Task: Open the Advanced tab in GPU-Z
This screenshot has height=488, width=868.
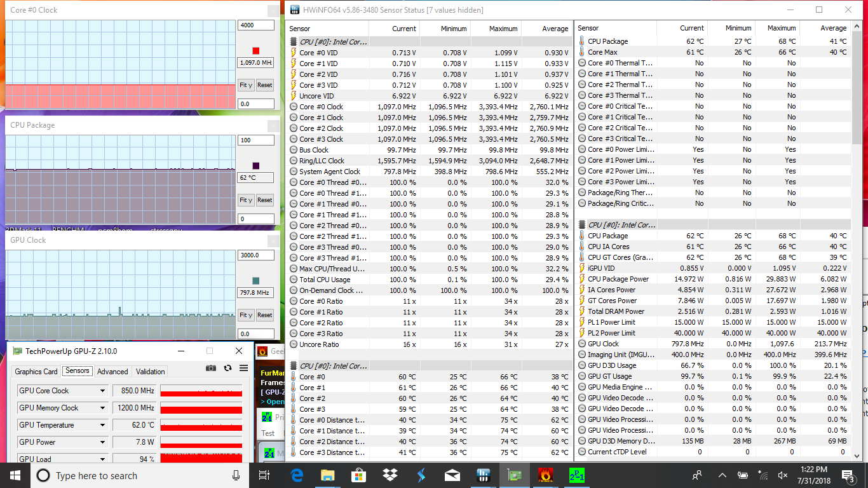Action: coord(112,372)
